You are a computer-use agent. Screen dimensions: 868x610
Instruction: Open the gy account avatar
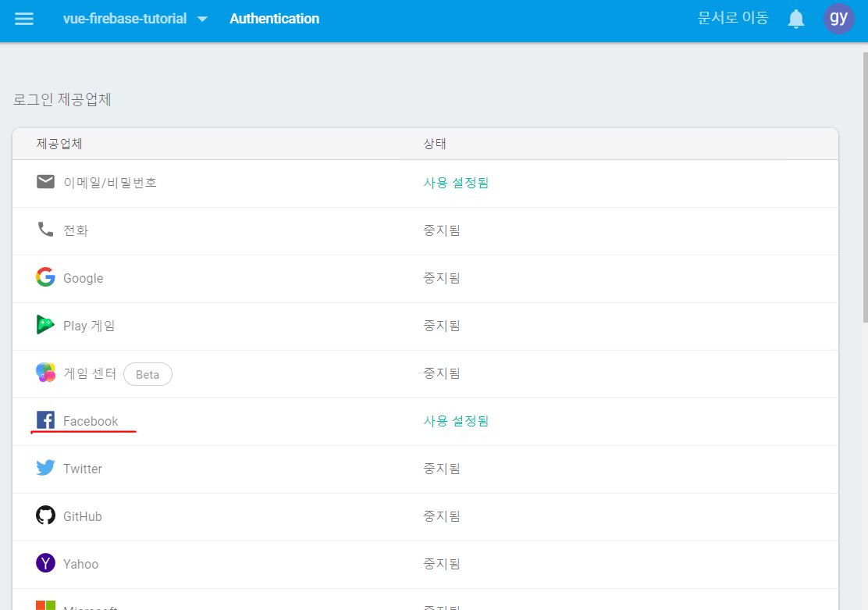pos(838,18)
